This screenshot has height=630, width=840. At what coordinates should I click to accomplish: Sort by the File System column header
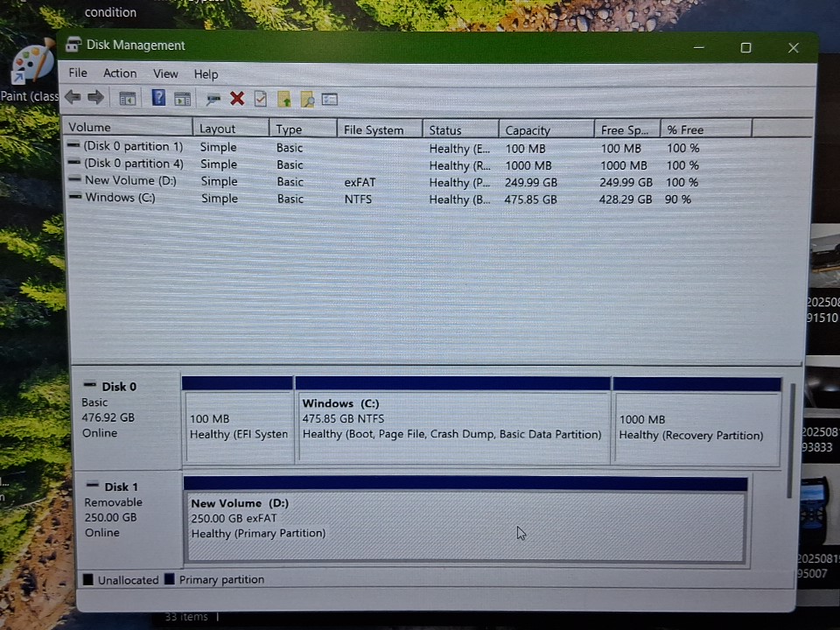[x=380, y=129]
